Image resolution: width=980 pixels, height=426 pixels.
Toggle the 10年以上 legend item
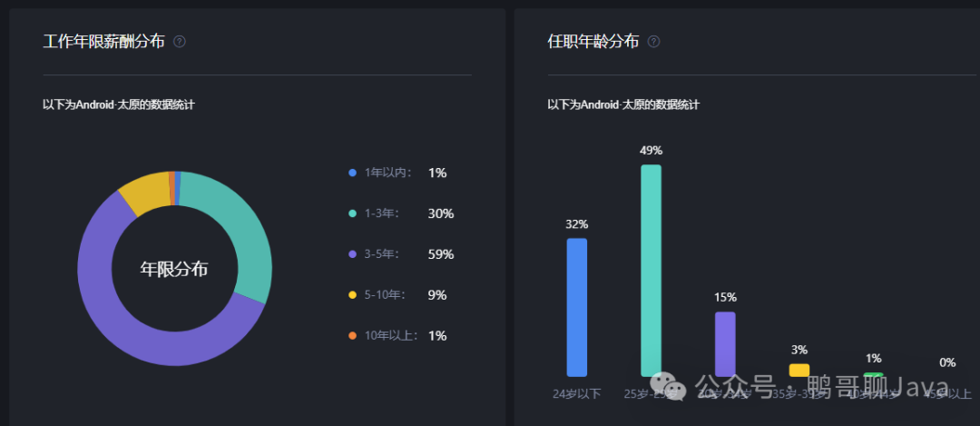(397, 335)
